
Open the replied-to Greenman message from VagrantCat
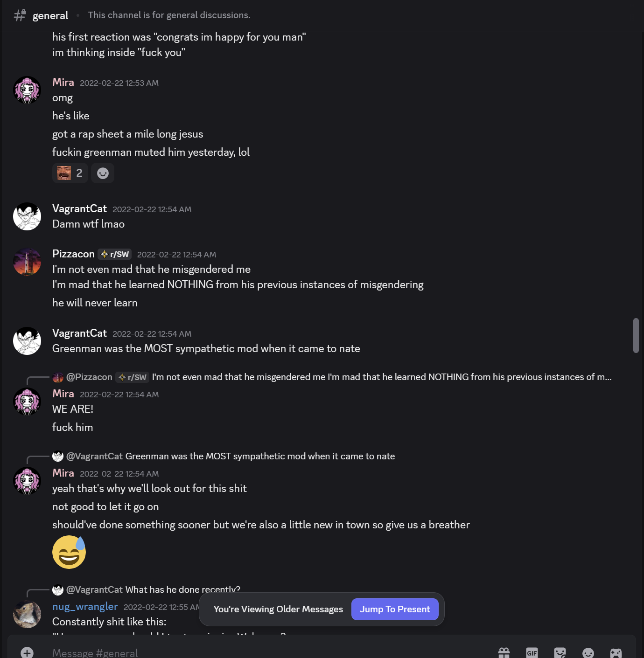(260, 456)
